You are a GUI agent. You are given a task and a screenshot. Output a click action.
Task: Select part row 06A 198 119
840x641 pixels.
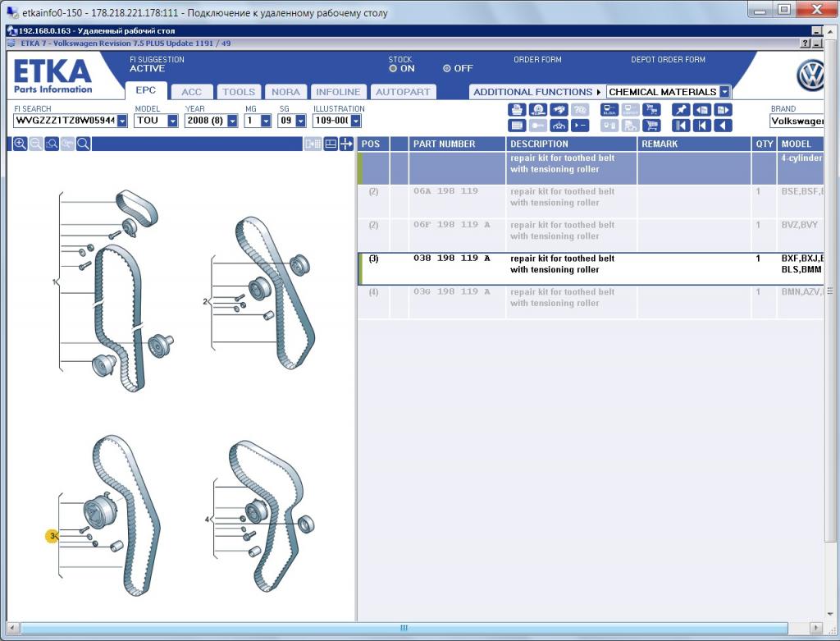(591, 202)
